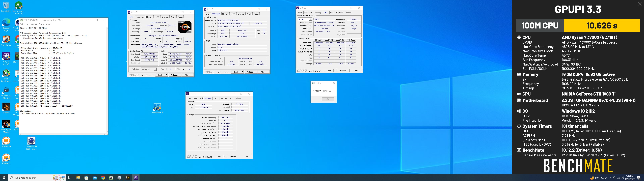Open File Explorer from the taskbar
644x181 pixels.
78,178
